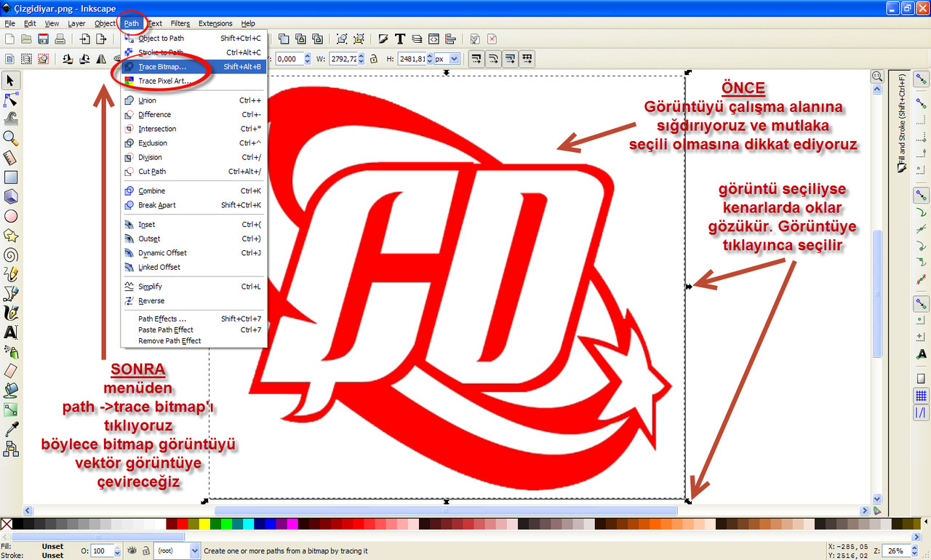Select the Measure ruler tool
Viewport: 931px width, 560px height.
[x=11, y=158]
